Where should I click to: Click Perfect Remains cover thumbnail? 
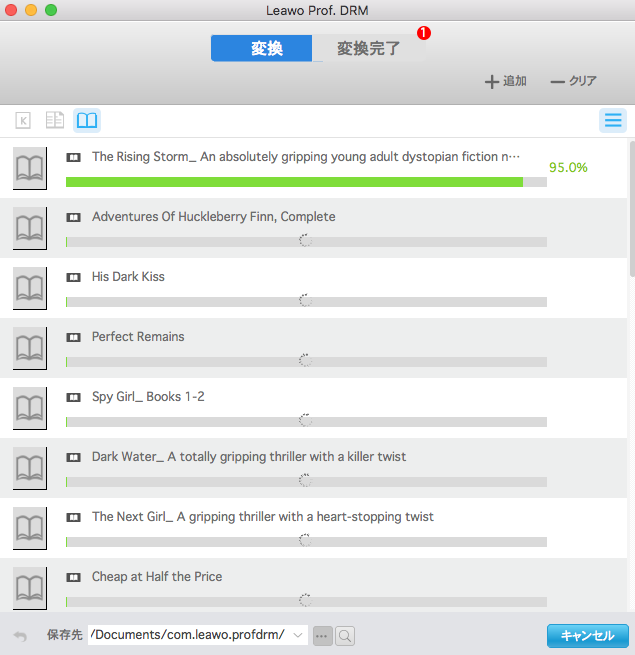tap(30, 348)
